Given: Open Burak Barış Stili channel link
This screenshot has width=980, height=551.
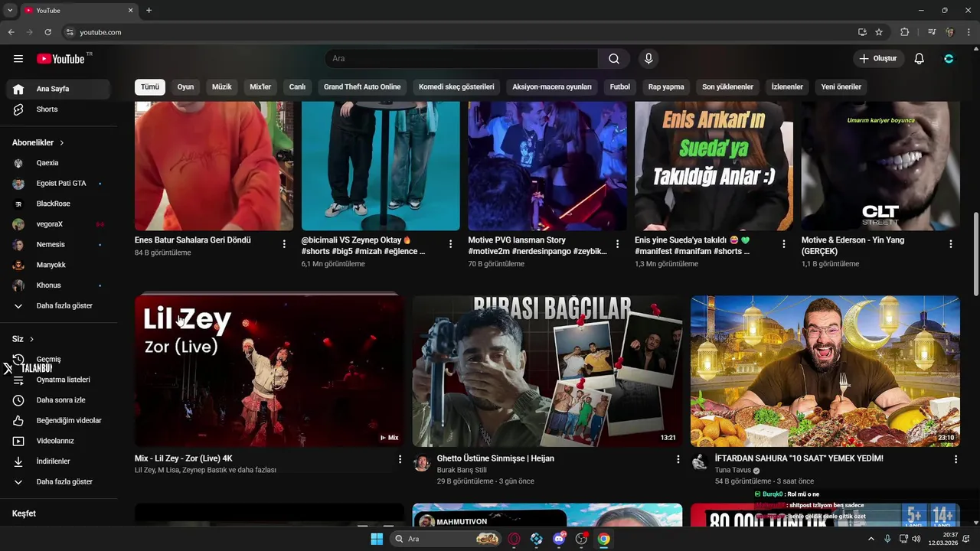Looking at the screenshot, I should (462, 471).
